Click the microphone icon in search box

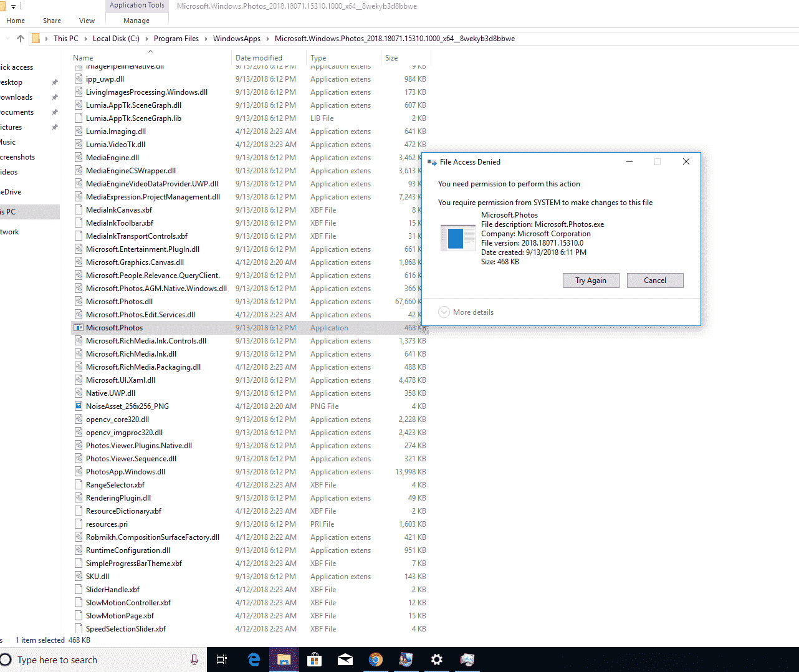(194, 660)
